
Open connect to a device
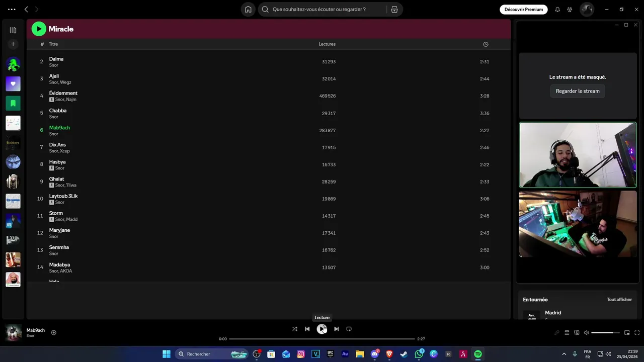pyautogui.click(x=577, y=332)
